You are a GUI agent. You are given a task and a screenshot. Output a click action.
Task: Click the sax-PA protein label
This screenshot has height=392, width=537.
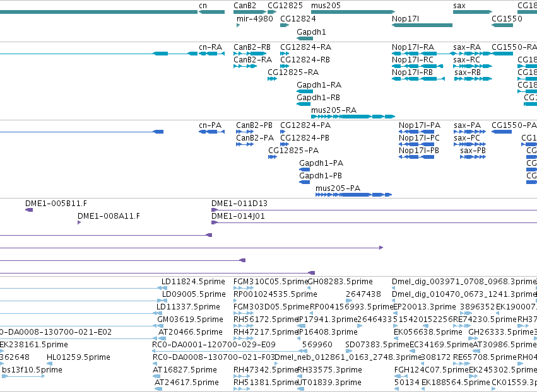[x=468, y=125]
